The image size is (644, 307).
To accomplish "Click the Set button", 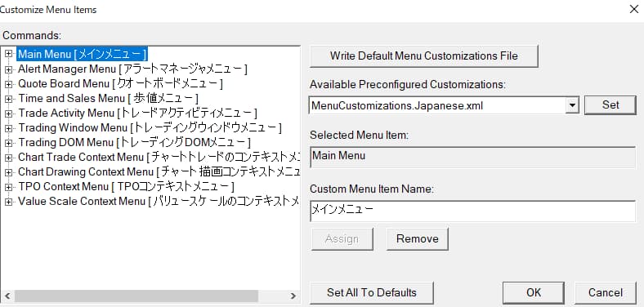I will [610, 105].
